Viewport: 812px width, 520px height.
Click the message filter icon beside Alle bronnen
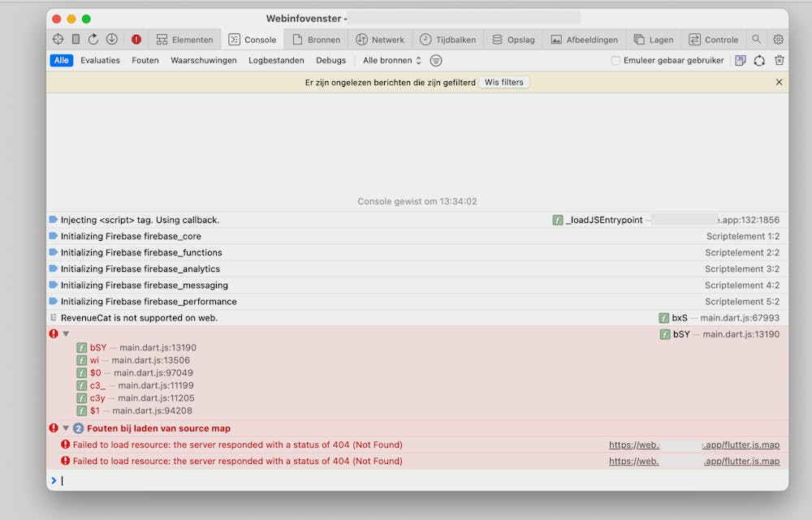[x=436, y=60]
